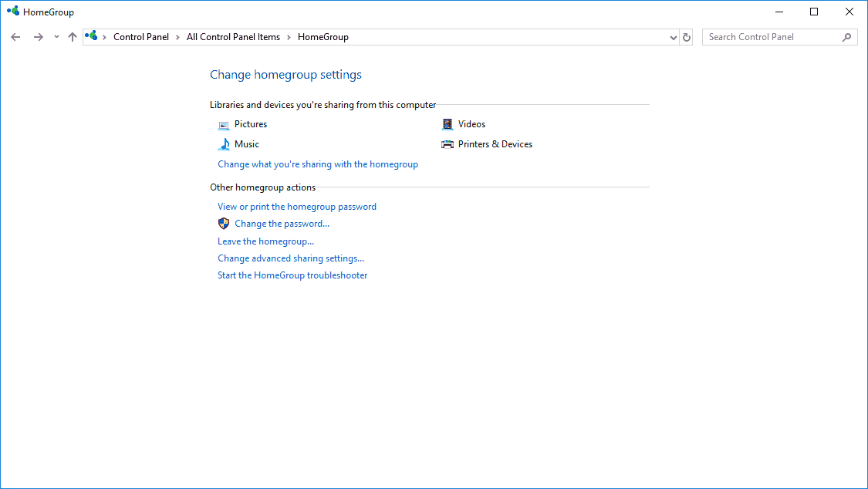Viewport: 868px width, 489px height.
Task: Click the HomeGroup title bar icon
Action: pyautogui.click(x=13, y=11)
